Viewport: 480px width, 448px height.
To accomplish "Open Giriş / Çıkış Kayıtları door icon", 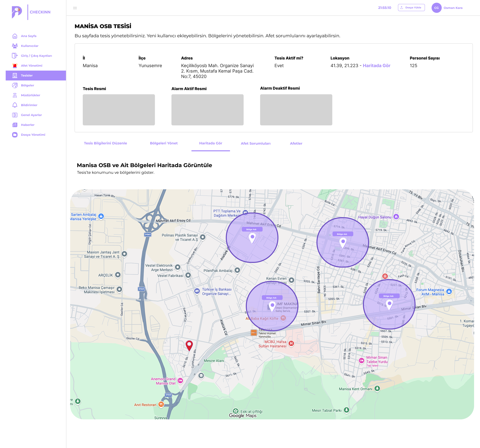I will [x=15, y=56].
